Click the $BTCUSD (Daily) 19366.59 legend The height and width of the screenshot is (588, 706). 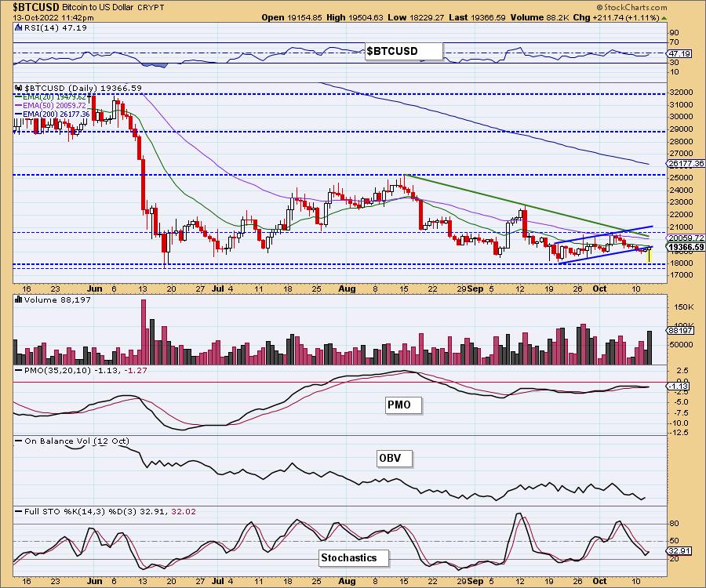83,88
